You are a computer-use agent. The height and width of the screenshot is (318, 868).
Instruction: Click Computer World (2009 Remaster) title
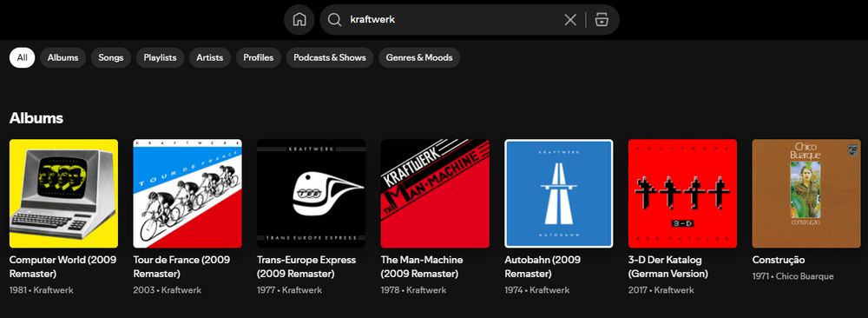(x=63, y=267)
